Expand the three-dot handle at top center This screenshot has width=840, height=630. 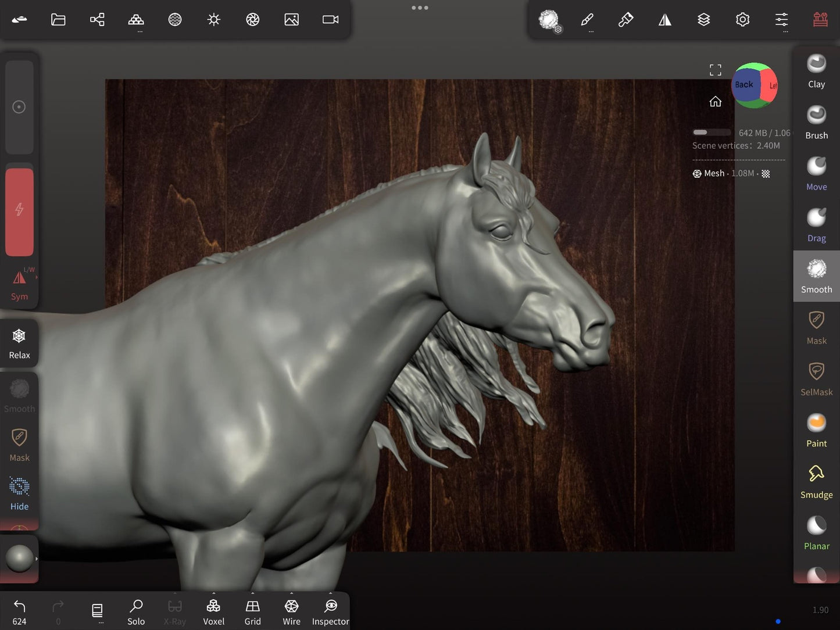420,8
